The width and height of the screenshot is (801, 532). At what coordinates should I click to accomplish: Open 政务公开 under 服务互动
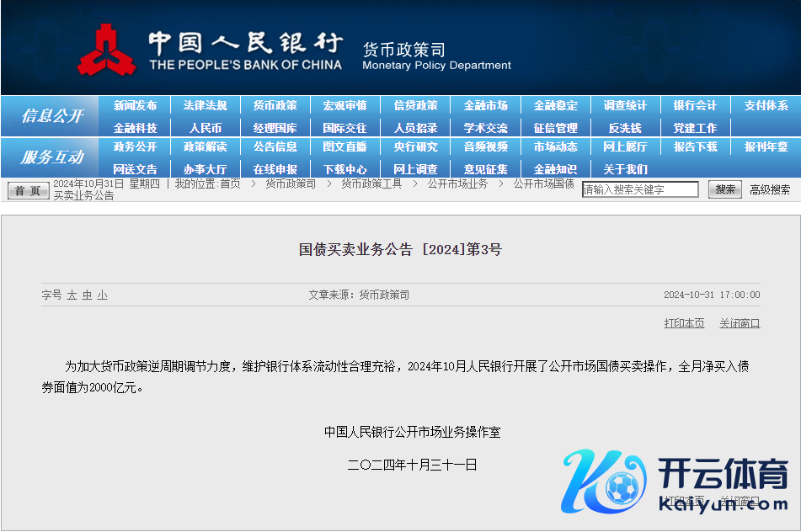pos(135,147)
